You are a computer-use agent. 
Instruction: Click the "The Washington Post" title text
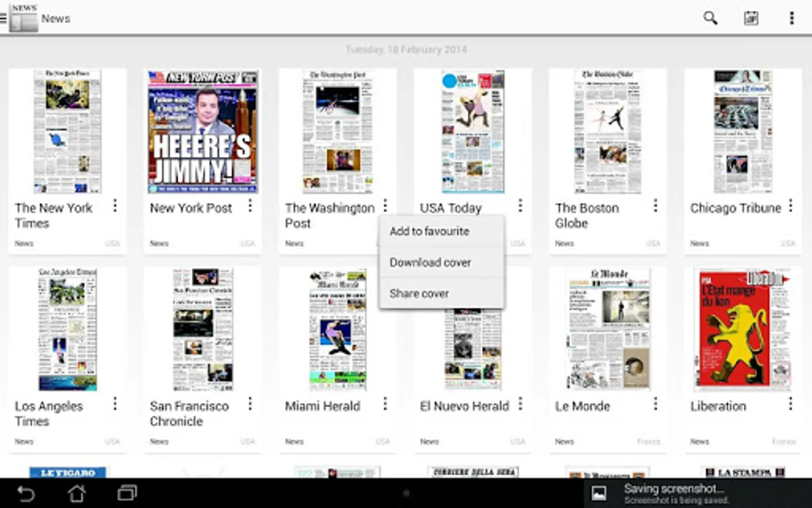pyautogui.click(x=330, y=216)
